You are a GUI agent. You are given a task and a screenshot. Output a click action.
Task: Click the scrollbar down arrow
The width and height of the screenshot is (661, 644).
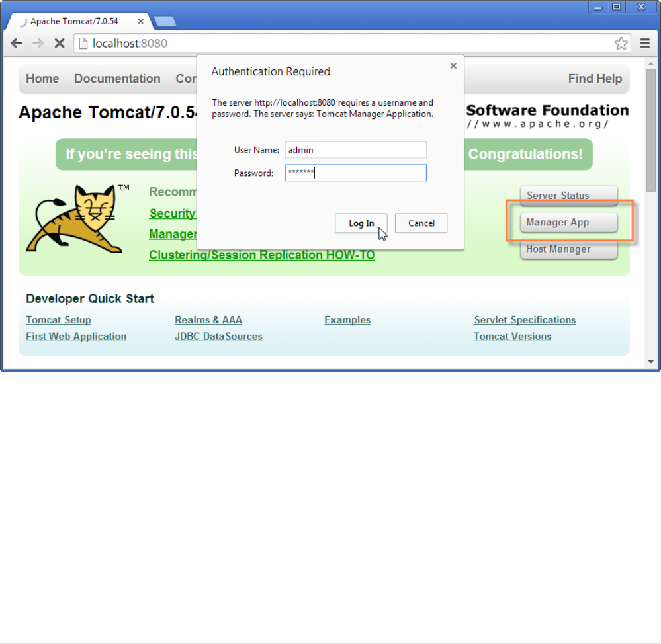pos(651,362)
